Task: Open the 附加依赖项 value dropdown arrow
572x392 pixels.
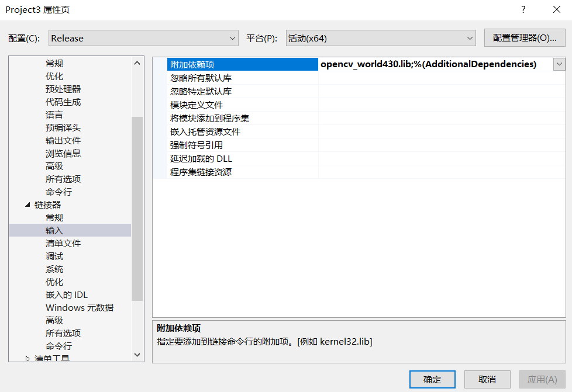Action: click(559, 64)
